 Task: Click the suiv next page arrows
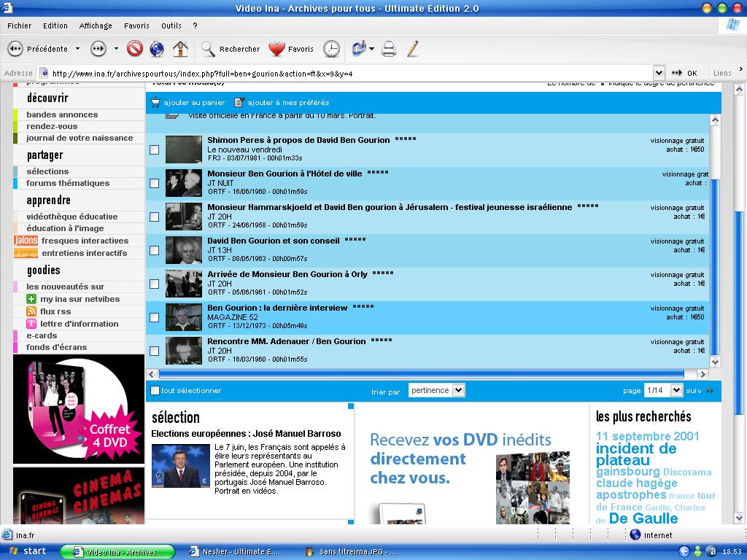pos(710,391)
